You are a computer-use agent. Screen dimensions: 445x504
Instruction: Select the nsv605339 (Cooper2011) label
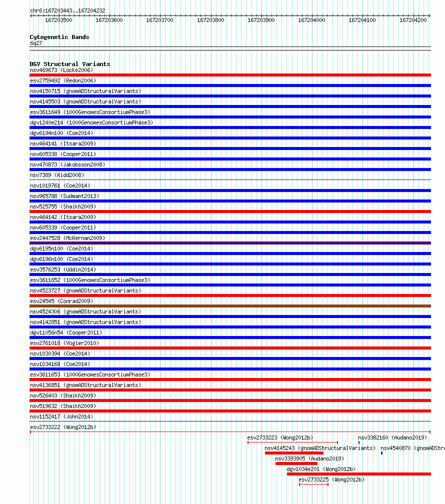tap(63, 227)
